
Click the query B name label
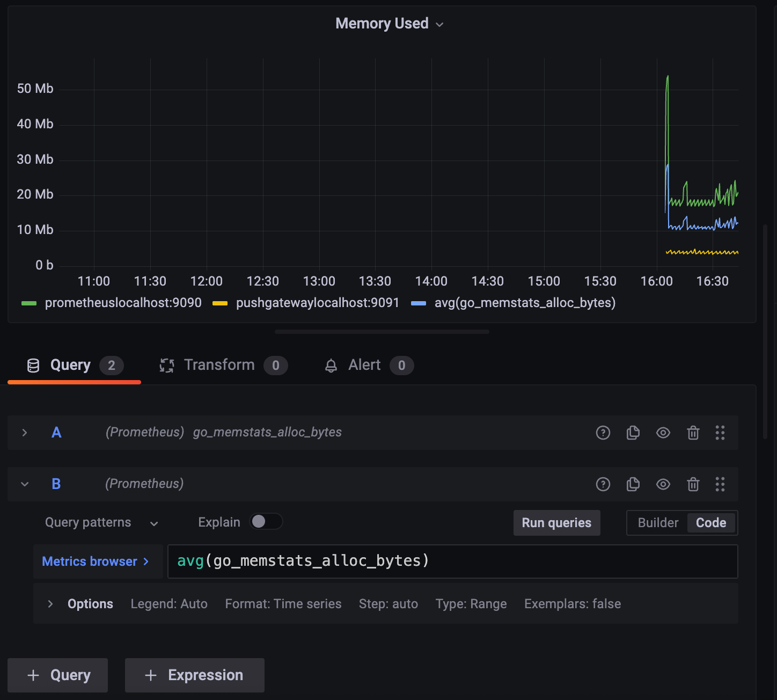[x=56, y=484]
